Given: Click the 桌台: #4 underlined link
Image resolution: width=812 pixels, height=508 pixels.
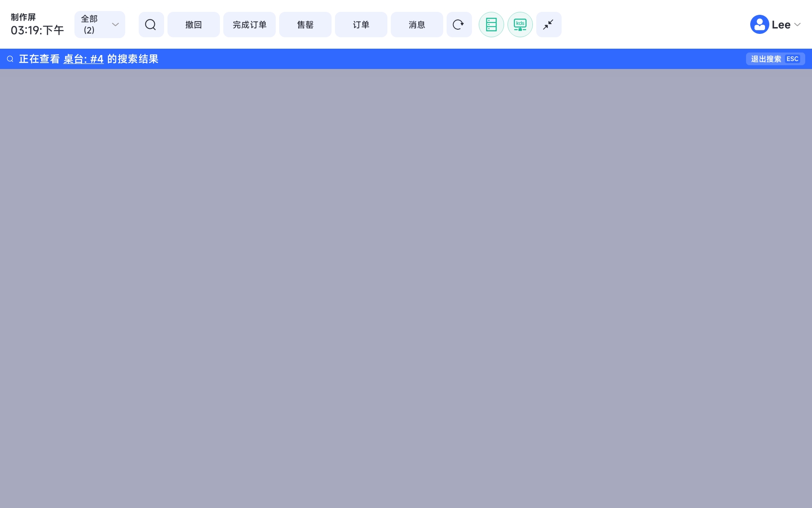Looking at the screenshot, I should 83,59.
